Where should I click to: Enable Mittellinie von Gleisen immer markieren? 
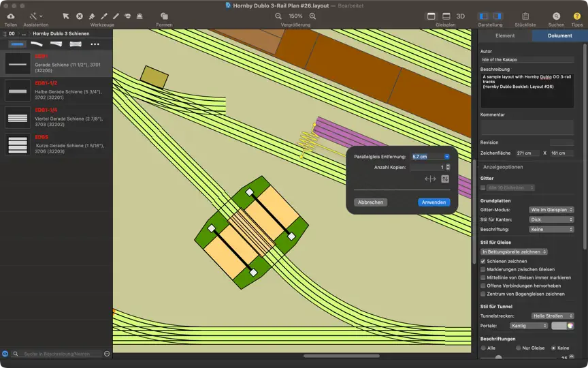click(483, 278)
